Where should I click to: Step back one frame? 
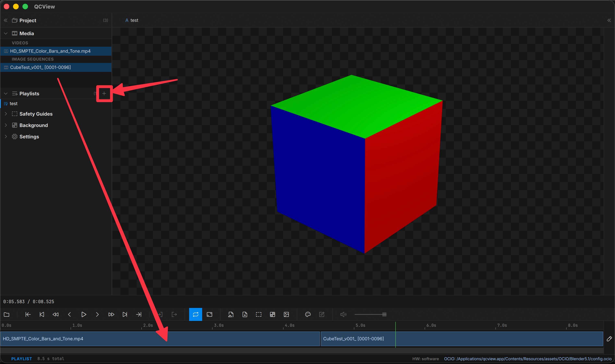(x=70, y=314)
